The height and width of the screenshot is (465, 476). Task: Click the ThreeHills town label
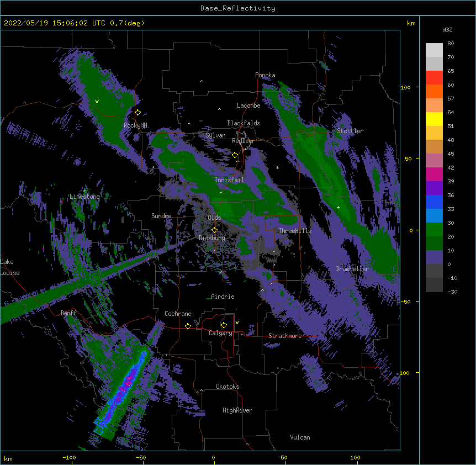(x=295, y=231)
